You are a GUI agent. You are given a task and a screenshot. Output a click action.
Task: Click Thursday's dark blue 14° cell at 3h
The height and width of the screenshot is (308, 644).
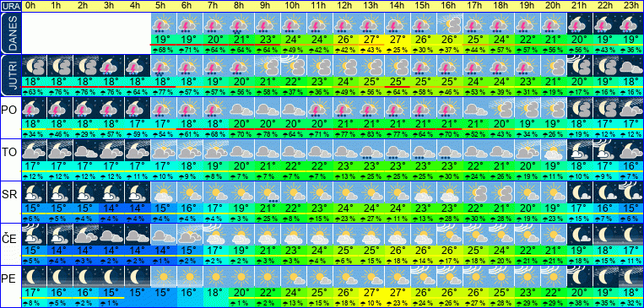click(111, 251)
